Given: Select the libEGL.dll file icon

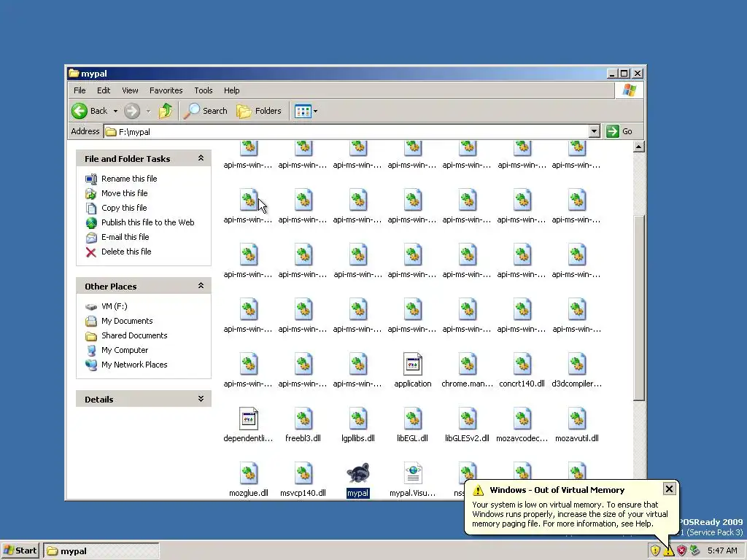Looking at the screenshot, I should (x=413, y=419).
